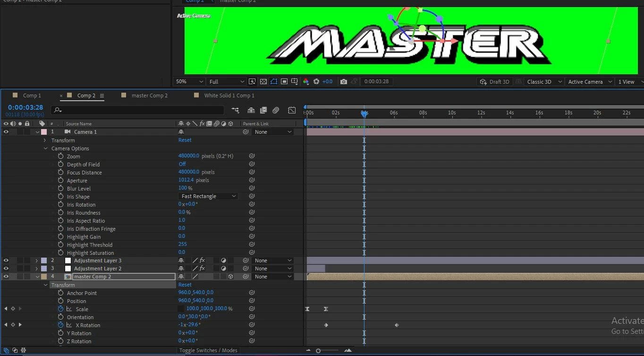This screenshot has width=644, height=356.
Task: Hide Adjustment Layer 3 eye icon
Action: (x=6, y=260)
